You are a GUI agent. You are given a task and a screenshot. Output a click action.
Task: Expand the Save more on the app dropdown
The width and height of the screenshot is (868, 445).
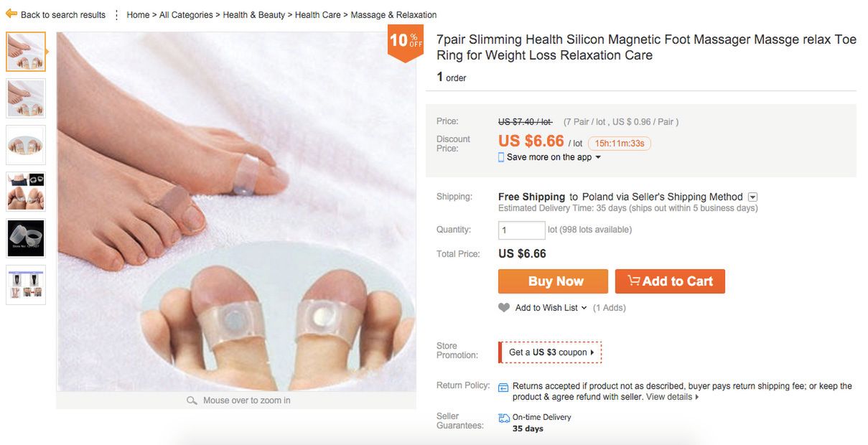(598, 158)
